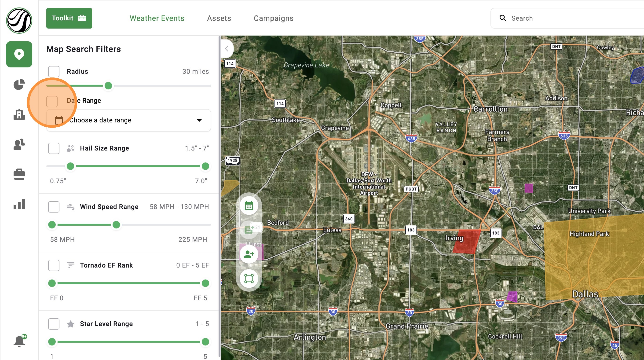Focus the Search input field

[x=567, y=18]
